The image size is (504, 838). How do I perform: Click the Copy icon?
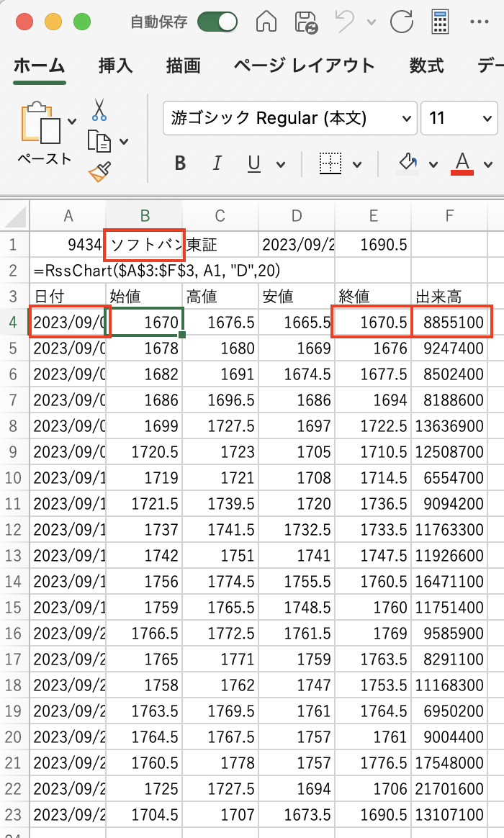coord(99,141)
